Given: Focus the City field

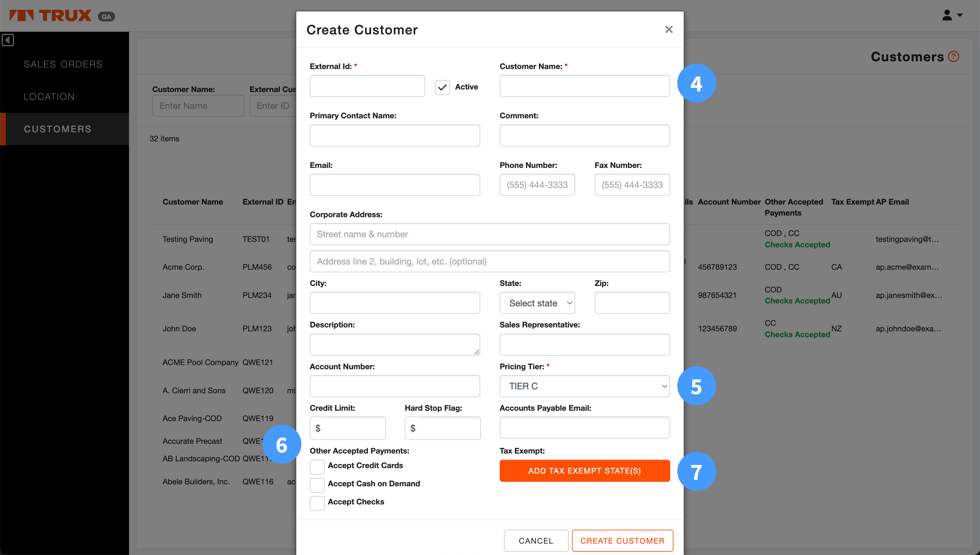Looking at the screenshot, I should 395,303.
